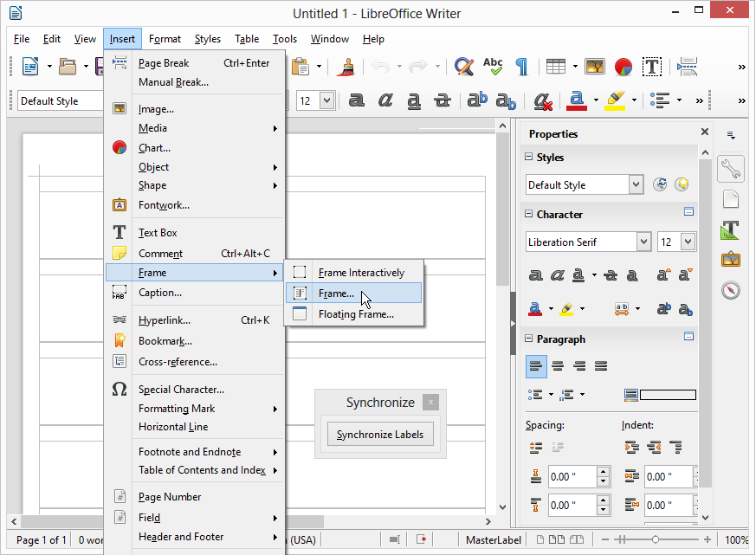Open the font size 12 toolbar dropdown
Image resolution: width=756 pixels, height=555 pixels.
pyautogui.click(x=326, y=100)
